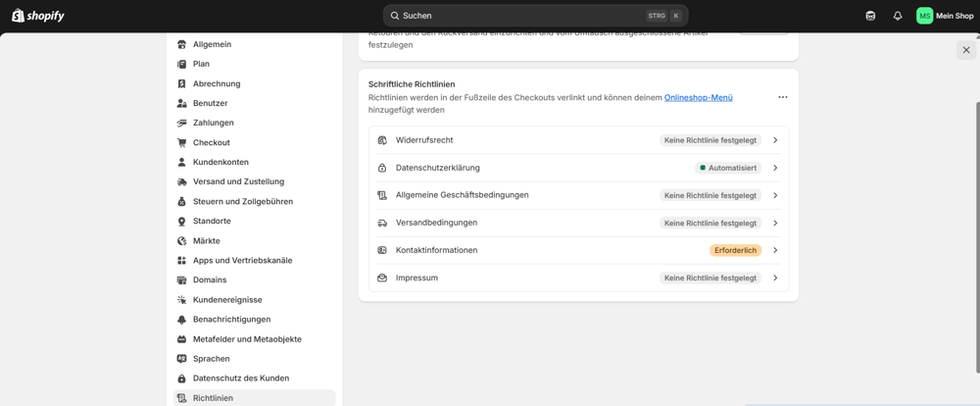
Task: Click the Standorte location pin icon
Action: (x=181, y=222)
